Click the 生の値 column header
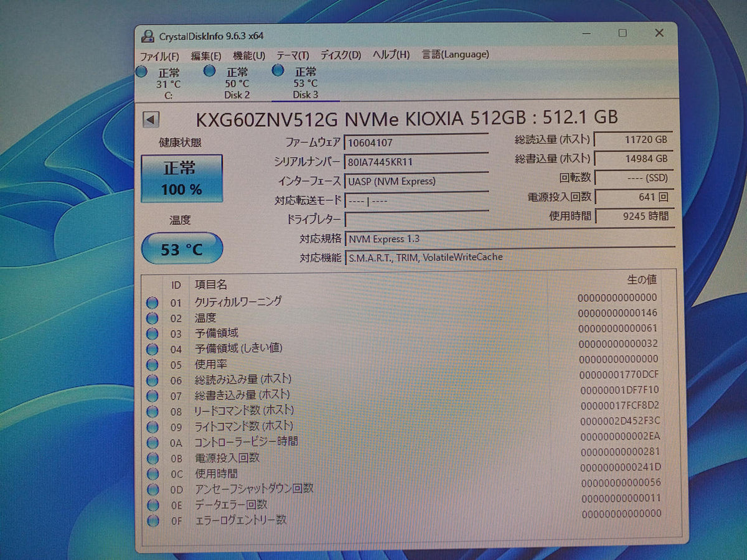 (642, 279)
